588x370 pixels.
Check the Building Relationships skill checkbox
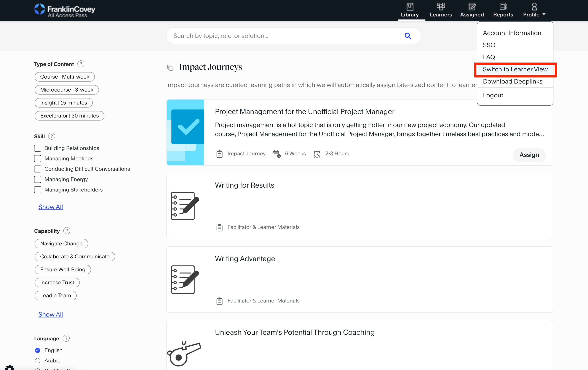[x=38, y=148]
